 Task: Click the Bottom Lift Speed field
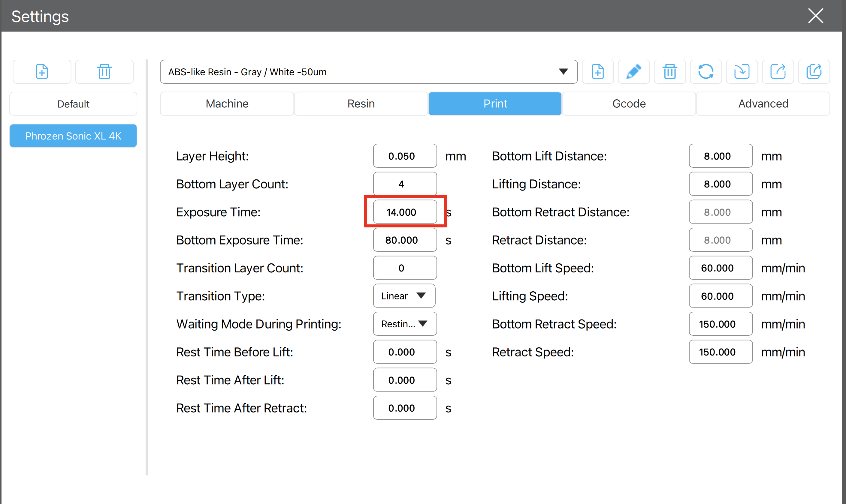(721, 268)
